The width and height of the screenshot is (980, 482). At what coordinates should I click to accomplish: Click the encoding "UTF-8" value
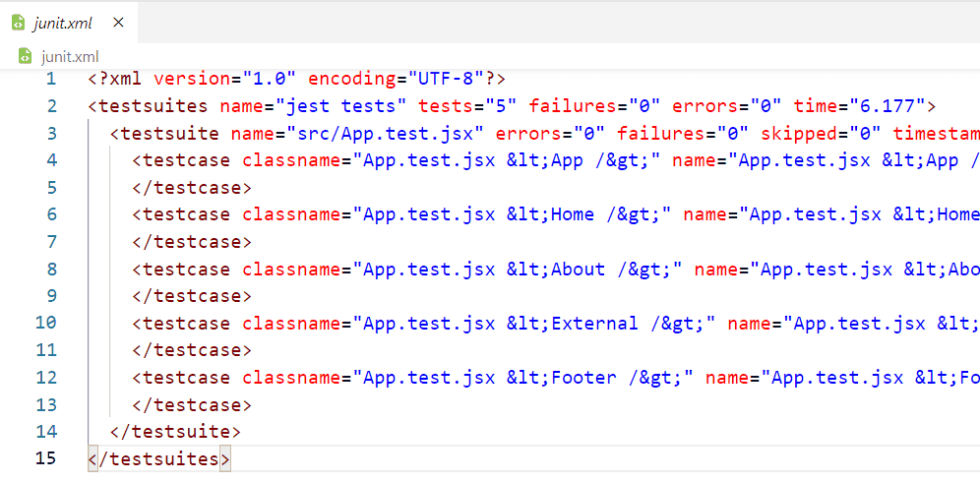tap(447, 79)
